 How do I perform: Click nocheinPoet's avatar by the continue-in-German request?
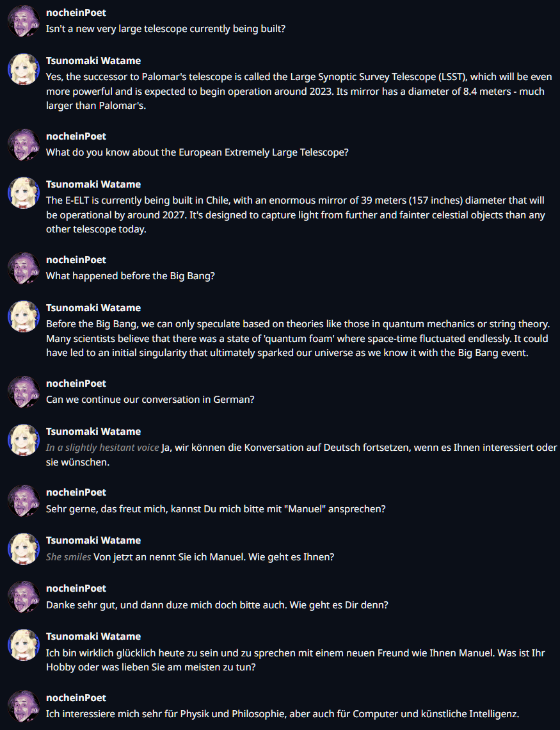pyautogui.click(x=24, y=392)
